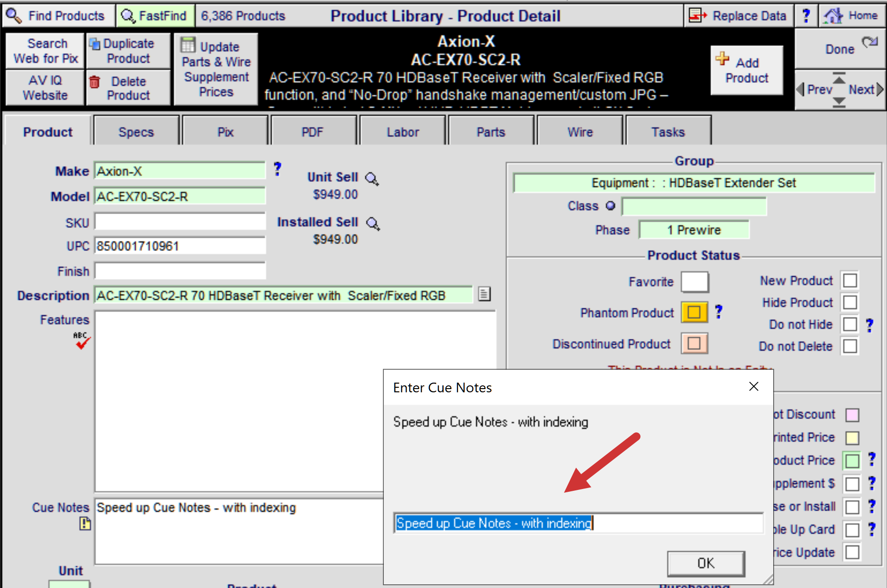887x588 pixels.
Task: Open the Pix tab
Action: [225, 132]
